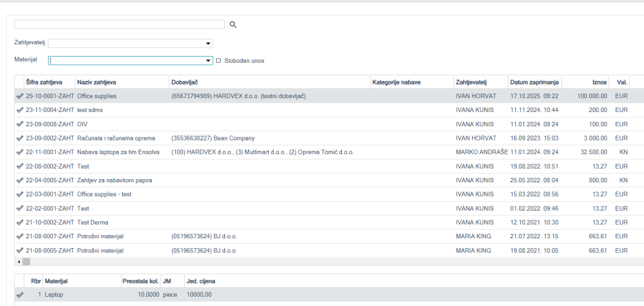Select the Zahtjev za nabavkom papira row
The width and height of the screenshot is (644, 306).
pyautogui.click(x=115, y=180)
